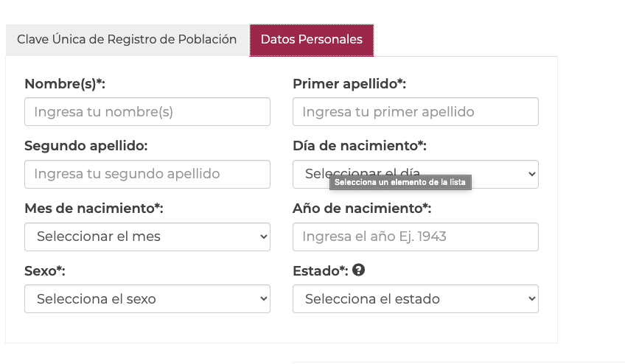
Task: Click the Año de nacimiento* label
Action: tap(362, 209)
